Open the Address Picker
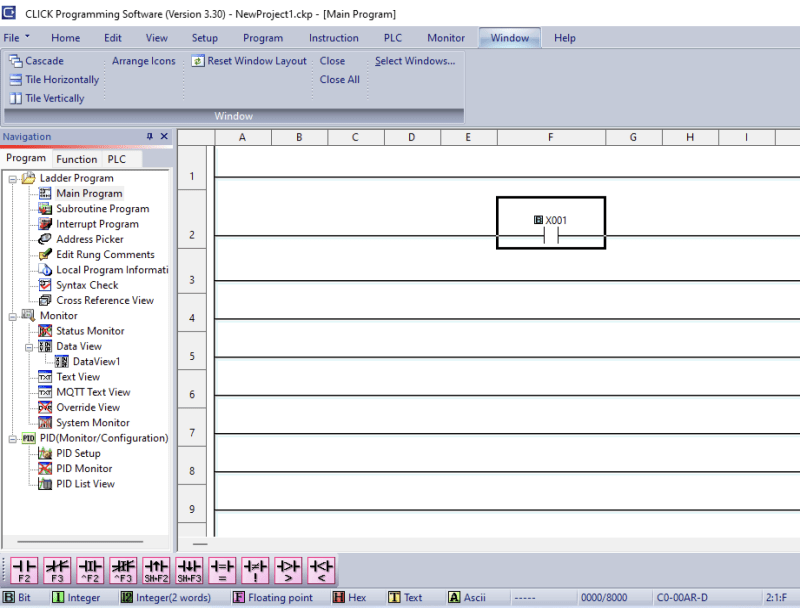The image size is (800, 608). click(x=90, y=239)
